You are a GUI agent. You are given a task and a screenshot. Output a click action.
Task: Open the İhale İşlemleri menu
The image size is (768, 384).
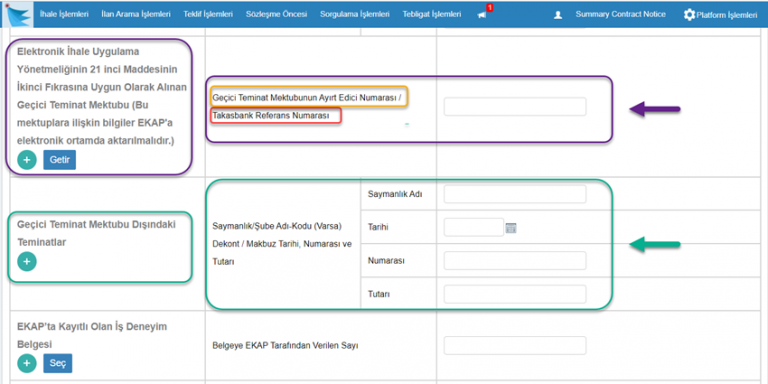pos(64,15)
